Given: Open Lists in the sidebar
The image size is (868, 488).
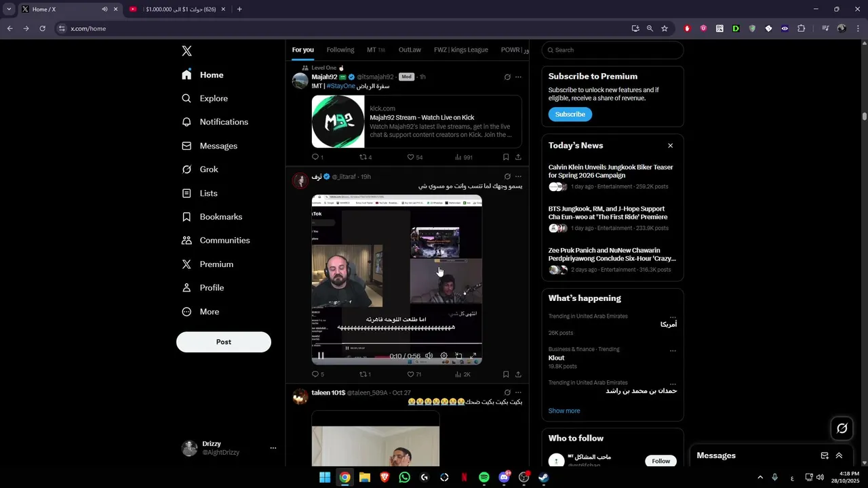Looking at the screenshot, I should click(x=199, y=193).
